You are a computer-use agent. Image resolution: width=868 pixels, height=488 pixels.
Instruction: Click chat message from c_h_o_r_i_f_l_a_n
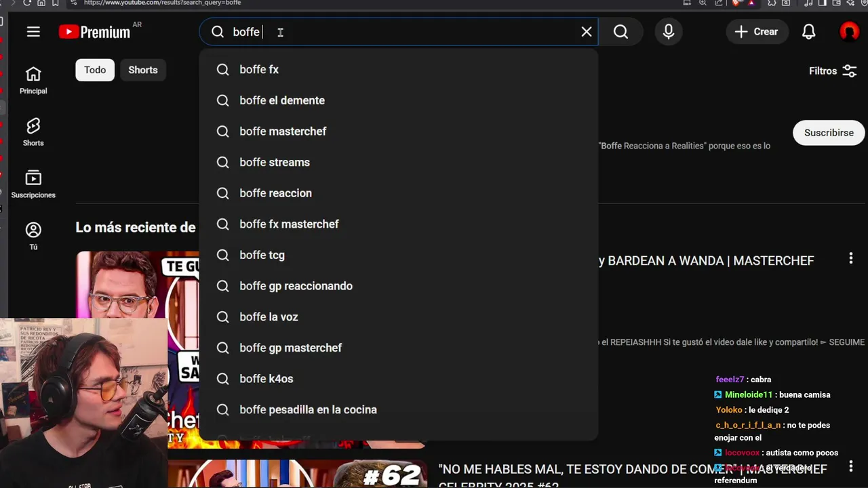[772, 431]
